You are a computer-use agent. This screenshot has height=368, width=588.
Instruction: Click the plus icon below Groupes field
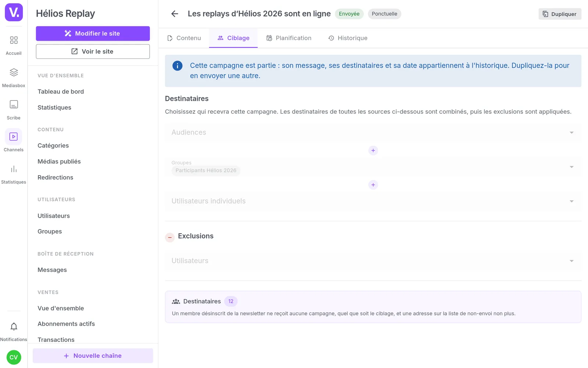click(373, 185)
